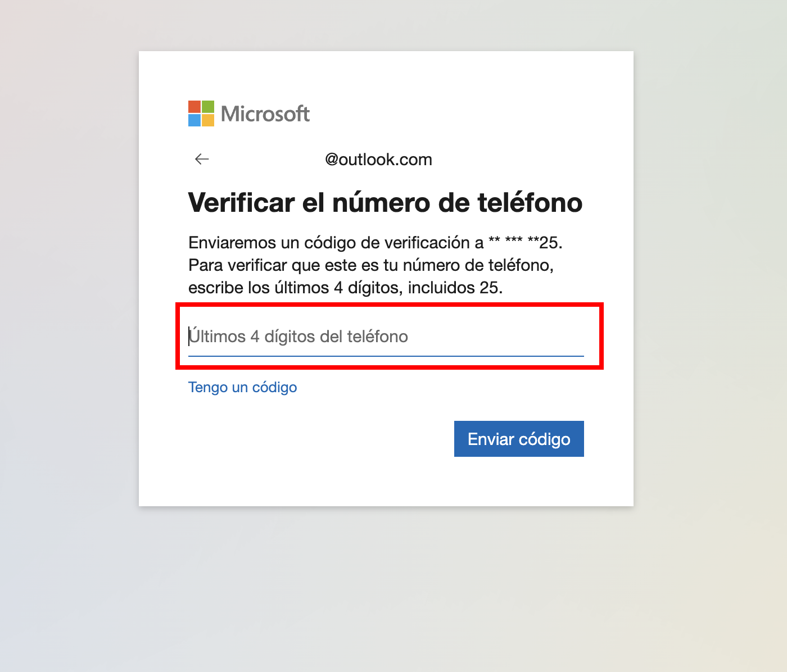The height and width of the screenshot is (672, 787).
Task: Click the Microsoft four-square logo
Action: tap(201, 113)
